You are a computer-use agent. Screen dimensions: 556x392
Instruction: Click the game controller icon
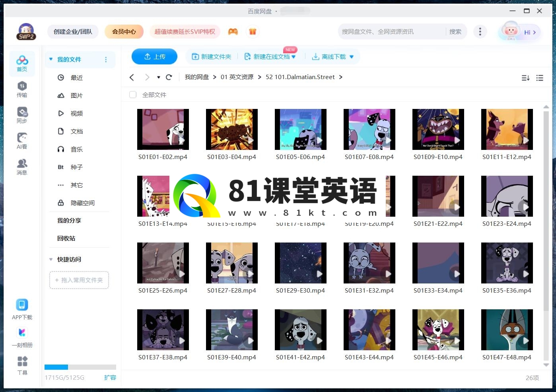point(233,31)
